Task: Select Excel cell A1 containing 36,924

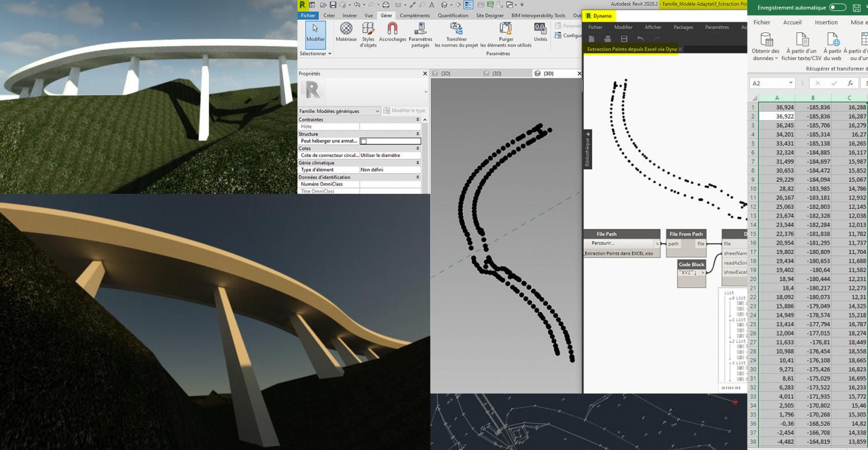Action: (x=777, y=107)
